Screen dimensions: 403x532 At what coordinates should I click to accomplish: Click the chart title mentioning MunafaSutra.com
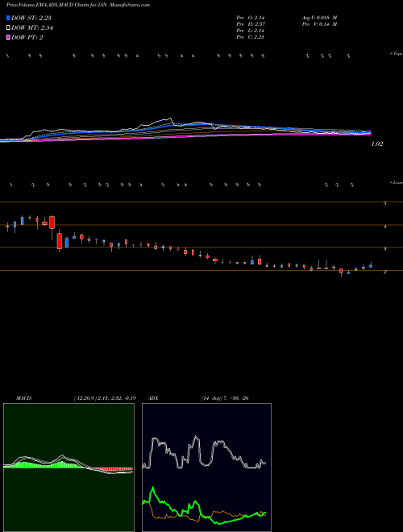point(78,5)
